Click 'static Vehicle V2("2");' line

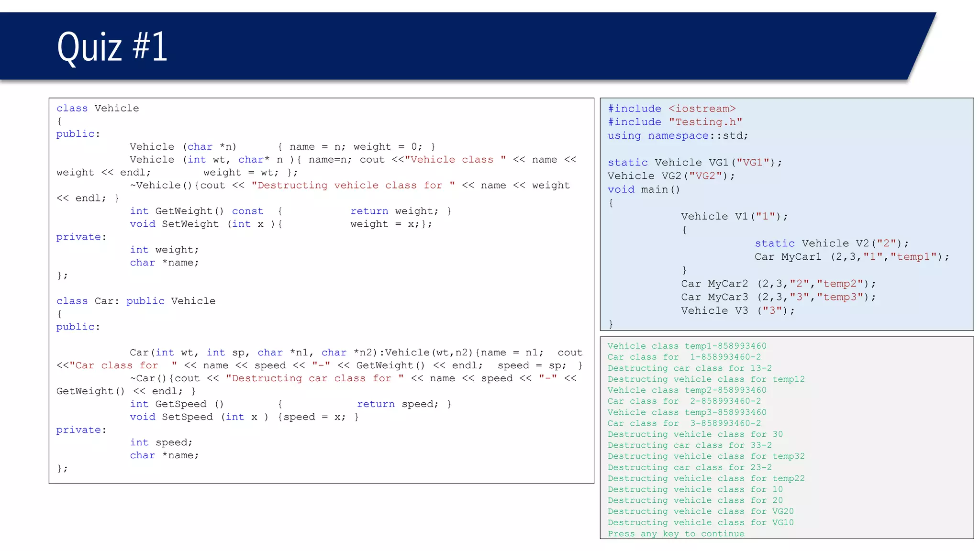pos(832,243)
